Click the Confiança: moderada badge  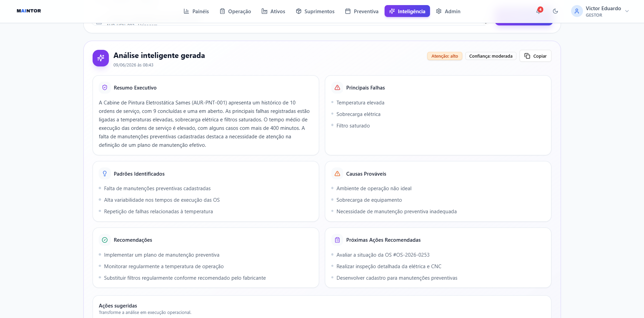491,56
